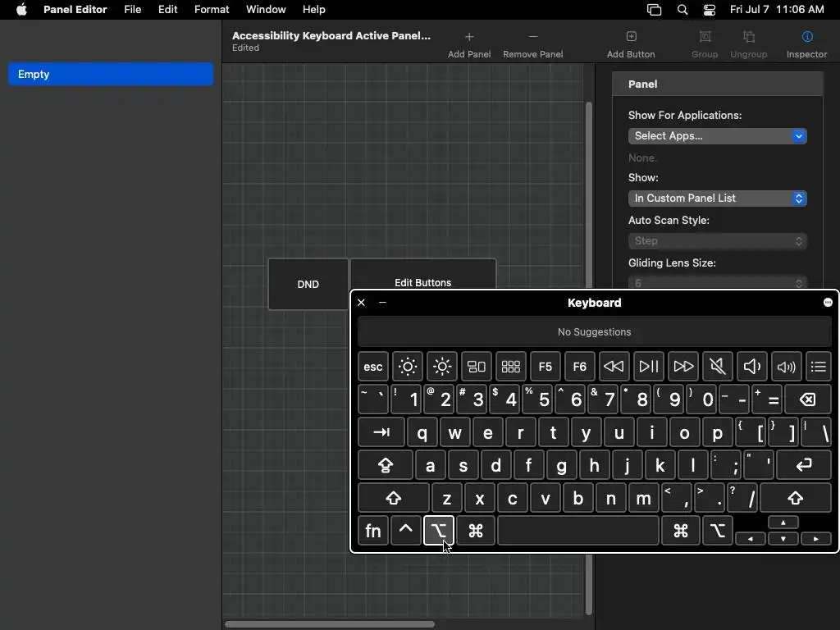Open Control Center in menu bar

click(x=710, y=10)
